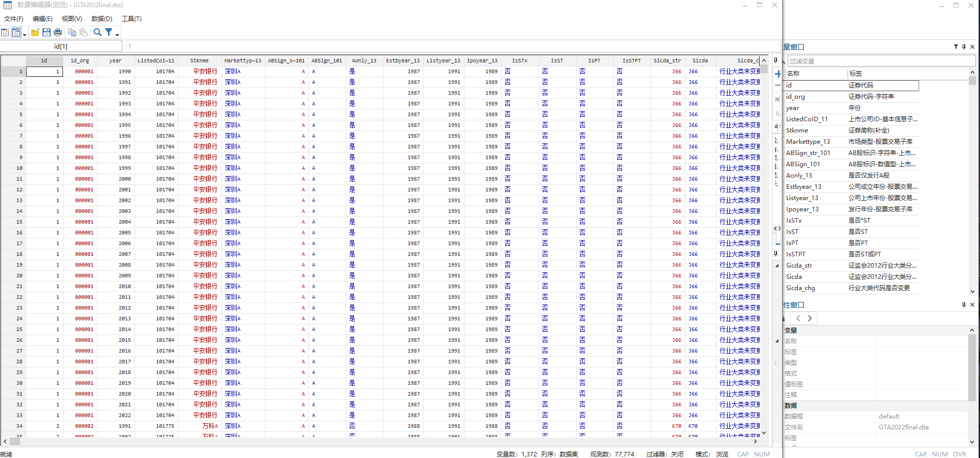Open the 编辑(E) menu
980x458 pixels.
click(42, 19)
